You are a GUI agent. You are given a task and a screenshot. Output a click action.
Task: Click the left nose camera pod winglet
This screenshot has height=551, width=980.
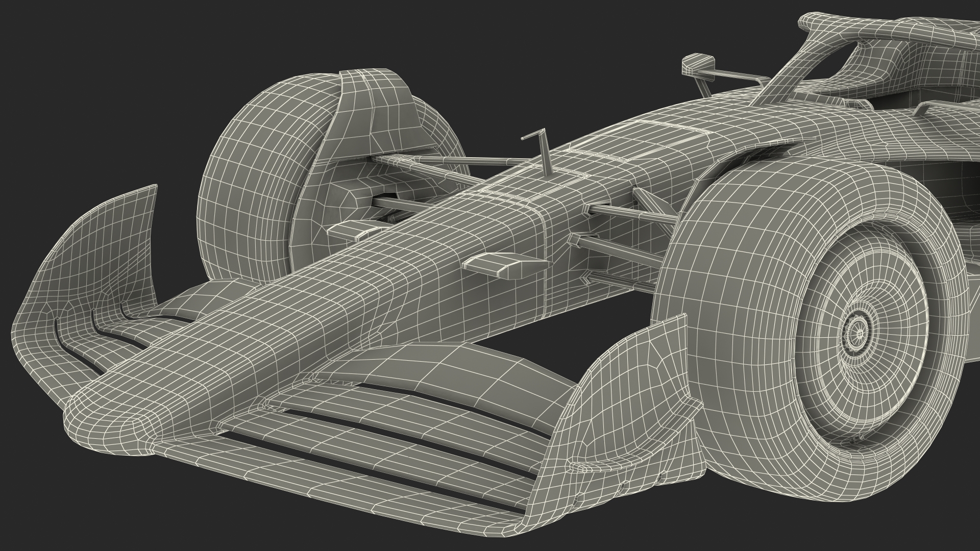[352, 230]
